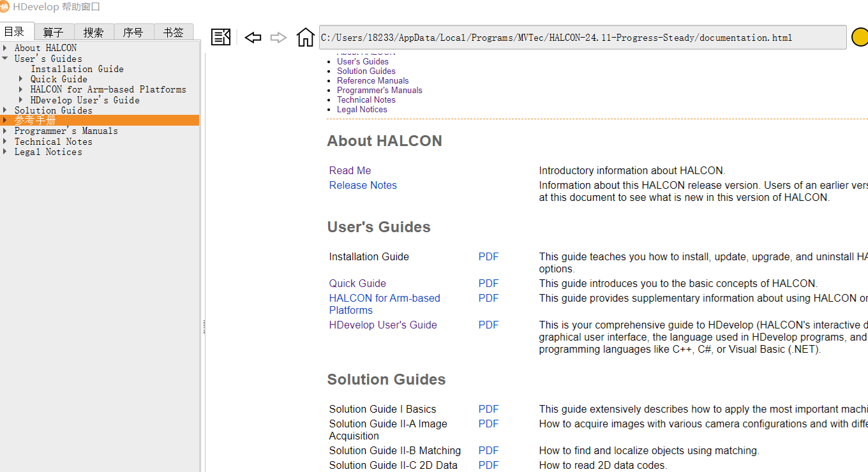Switch to the 书签 tab
Screen dimensions: 868x472
click(173, 32)
